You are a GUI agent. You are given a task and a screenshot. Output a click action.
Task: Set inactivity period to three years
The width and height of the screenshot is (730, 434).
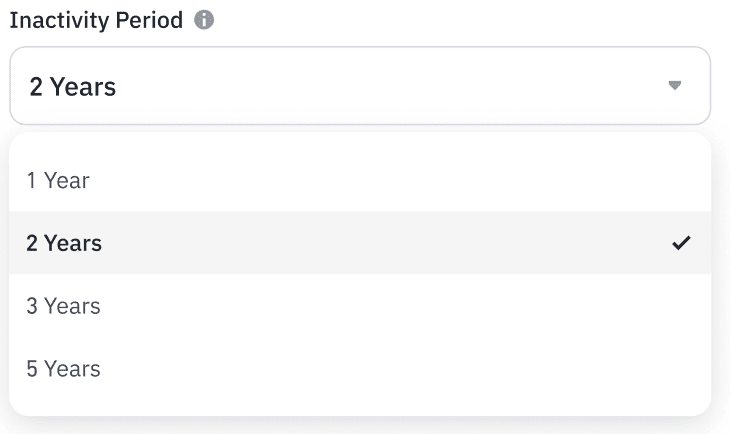click(x=360, y=305)
